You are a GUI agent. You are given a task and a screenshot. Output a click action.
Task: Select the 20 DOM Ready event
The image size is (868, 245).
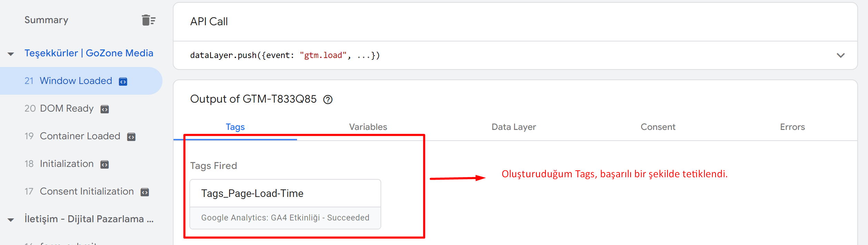66,109
